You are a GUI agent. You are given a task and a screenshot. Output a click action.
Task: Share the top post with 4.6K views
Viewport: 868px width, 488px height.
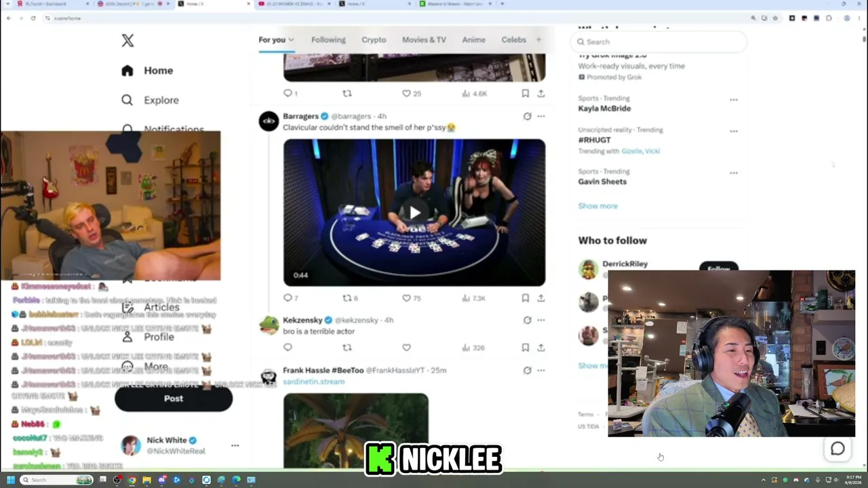[x=541, y=93]
